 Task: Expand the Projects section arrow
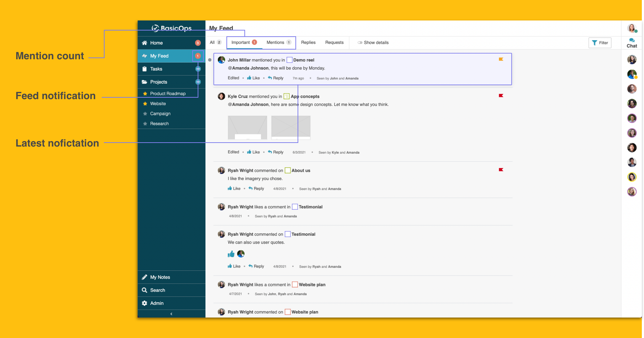198,82
